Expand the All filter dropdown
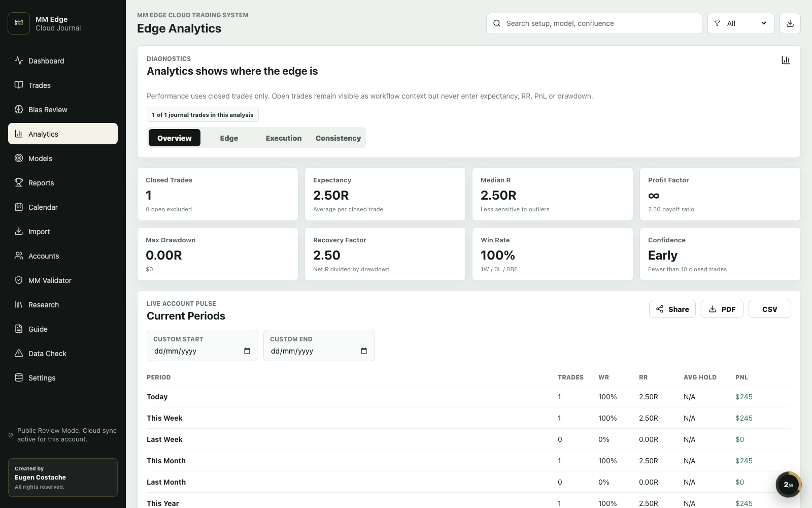 (741, 23)
